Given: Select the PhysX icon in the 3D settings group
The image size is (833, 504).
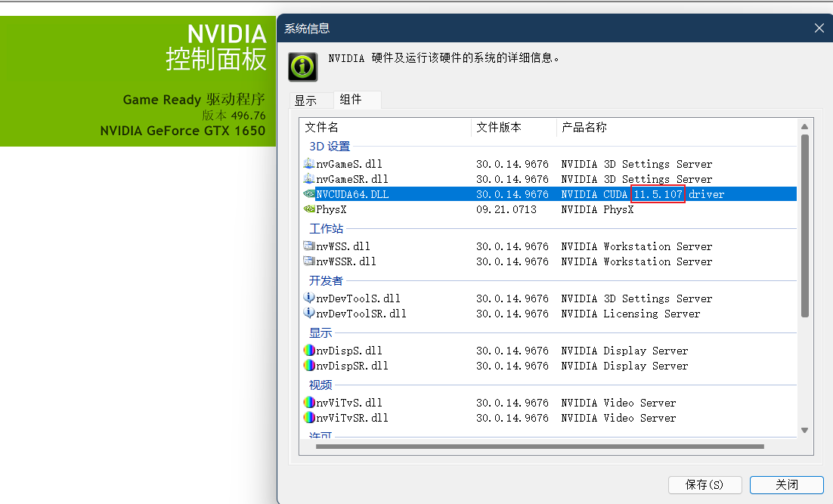Looking at the screenshot, I should pos(309,209).
